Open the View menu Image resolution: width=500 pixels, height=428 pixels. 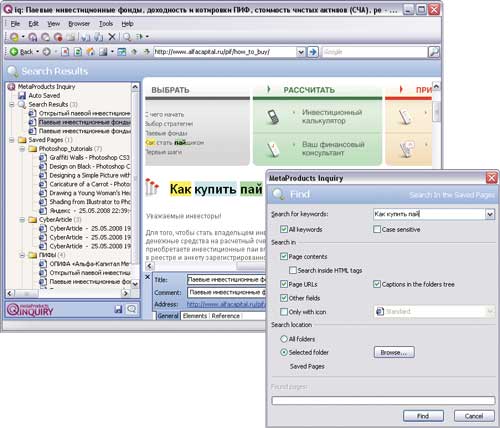(x=54, y=24)
